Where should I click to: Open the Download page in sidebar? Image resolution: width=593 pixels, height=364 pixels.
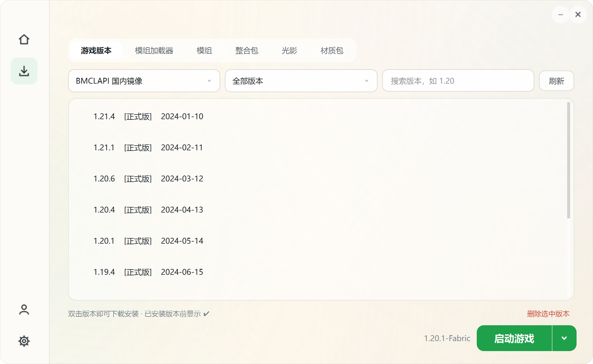coord(24,71)
